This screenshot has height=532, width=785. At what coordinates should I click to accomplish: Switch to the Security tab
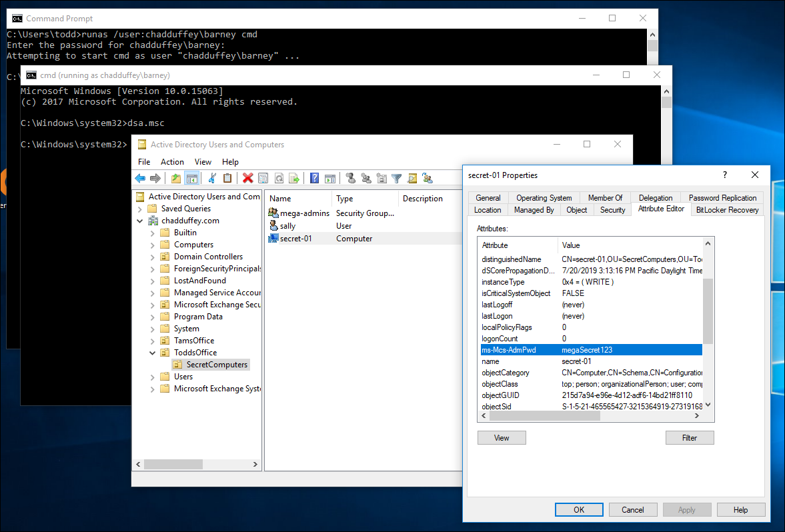click(612, 210)
